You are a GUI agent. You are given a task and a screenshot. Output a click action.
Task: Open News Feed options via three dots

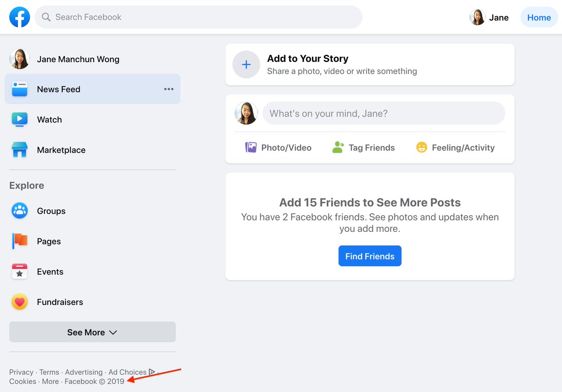pos(169,89)
